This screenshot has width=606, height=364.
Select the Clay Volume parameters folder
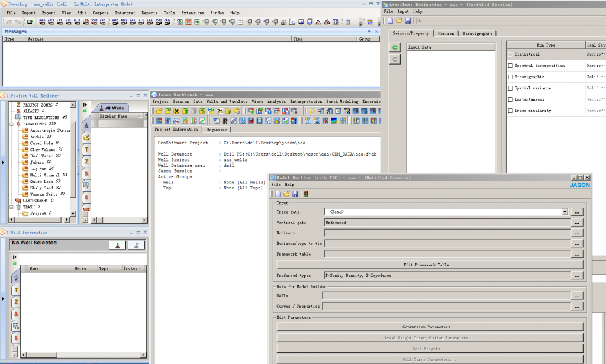tap(43, 150)
